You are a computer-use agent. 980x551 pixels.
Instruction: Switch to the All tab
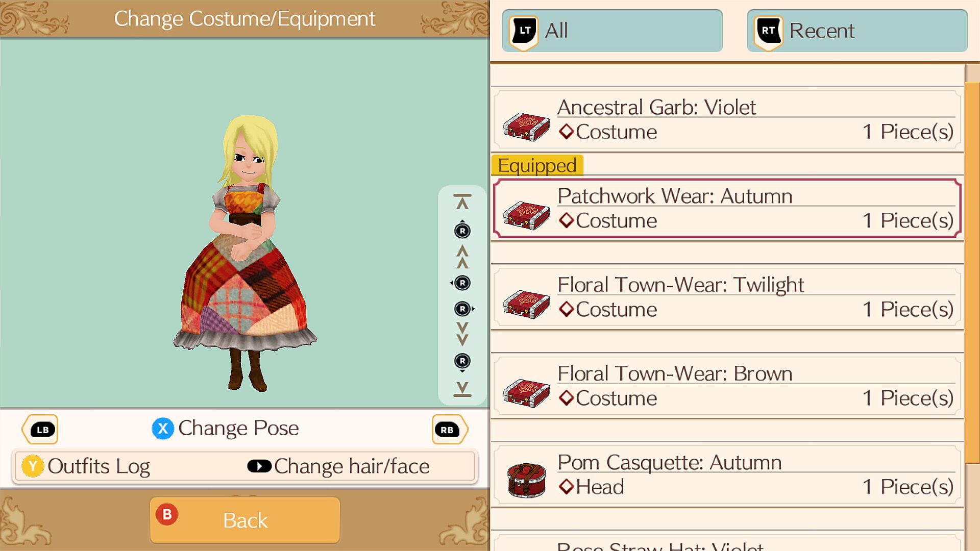tap(612, 31)
